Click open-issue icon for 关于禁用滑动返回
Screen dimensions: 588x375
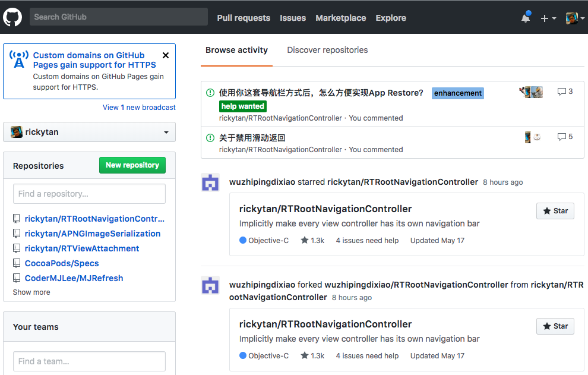click(210, 138)
